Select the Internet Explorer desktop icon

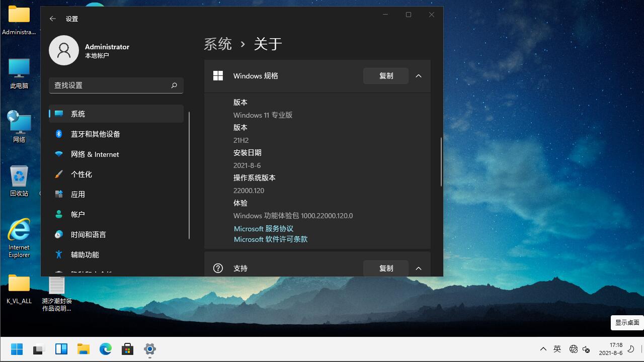pos(19,238)
